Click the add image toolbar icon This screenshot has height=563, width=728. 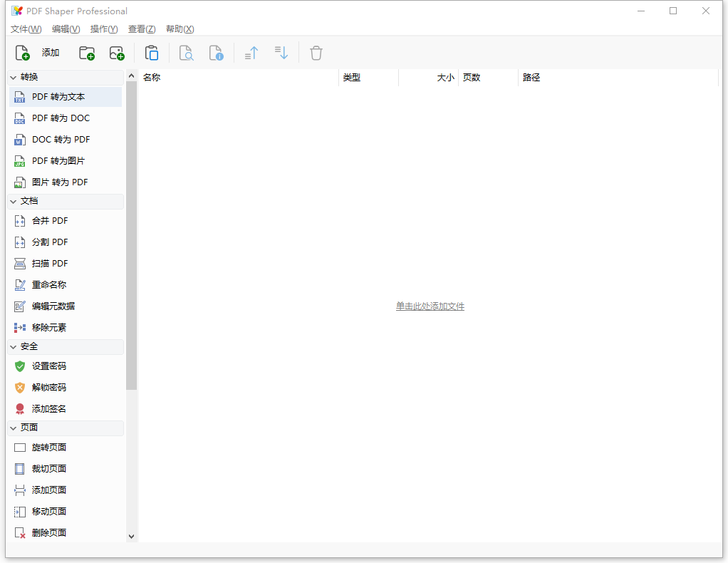tap(117, 53)
